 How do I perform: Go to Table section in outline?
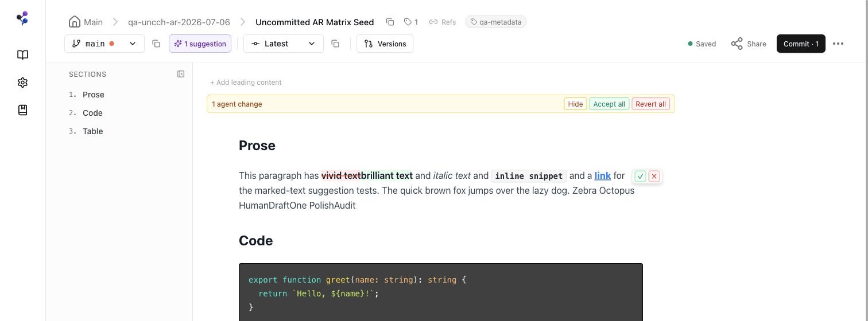coord(93,131)
